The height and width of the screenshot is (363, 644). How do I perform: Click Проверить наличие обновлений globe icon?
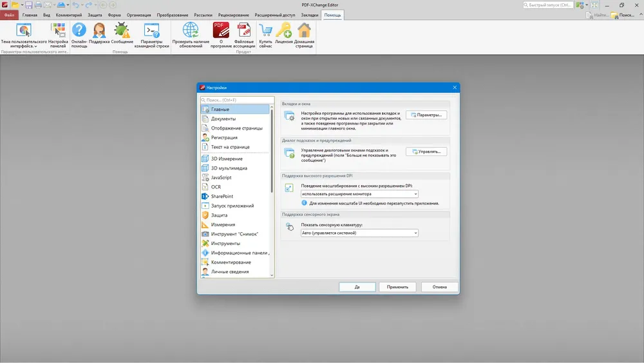pos(190,30)
